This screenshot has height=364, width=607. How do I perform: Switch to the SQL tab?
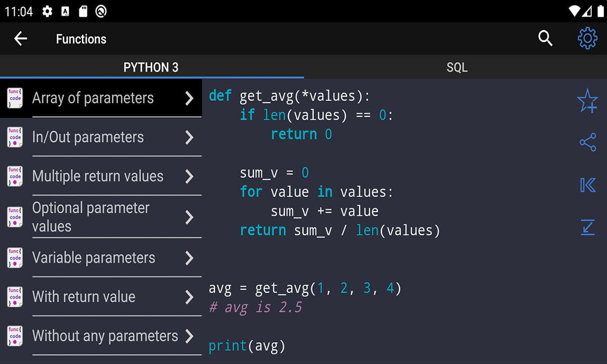[457, 67]
